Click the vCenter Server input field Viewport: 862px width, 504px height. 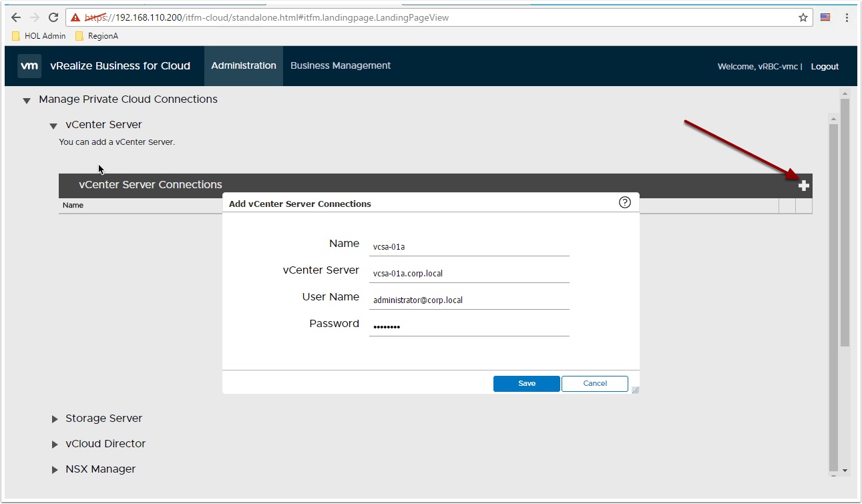click(x=469, y=273)
